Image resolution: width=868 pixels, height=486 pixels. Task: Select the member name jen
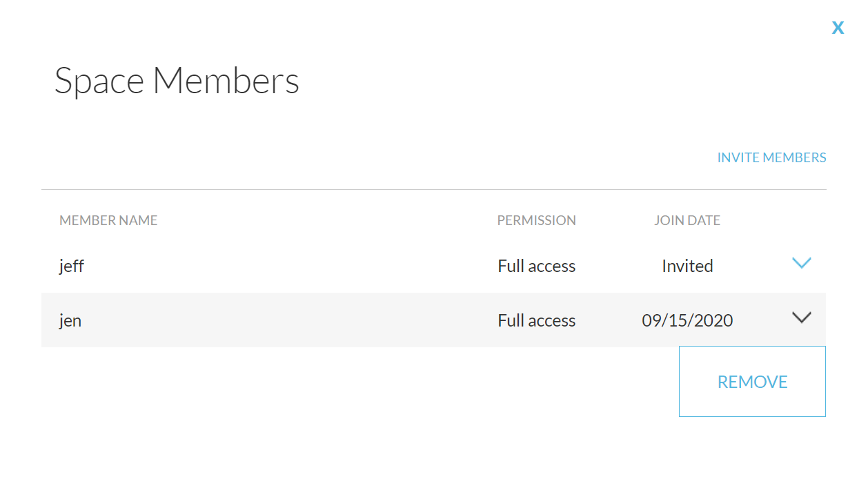click(x=70, y=320)
